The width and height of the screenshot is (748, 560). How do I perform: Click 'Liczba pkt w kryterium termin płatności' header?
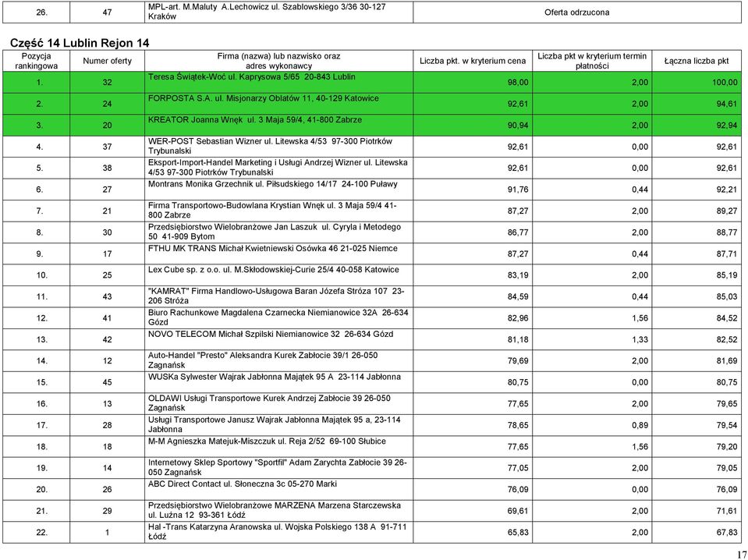click(592, 61)
